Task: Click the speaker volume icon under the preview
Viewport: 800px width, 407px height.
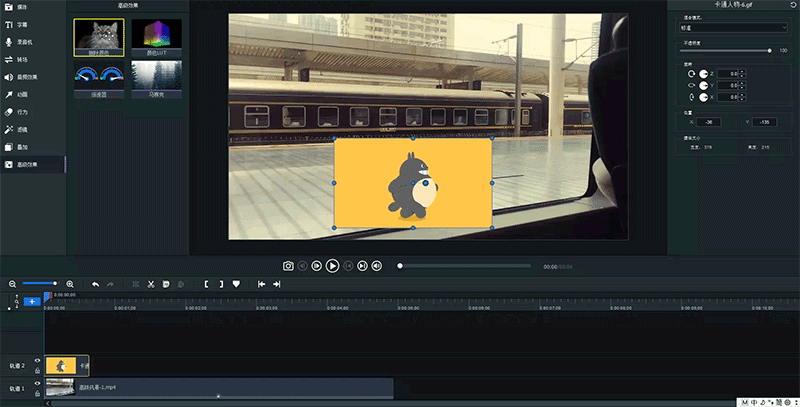Action: tap(377, 266)
